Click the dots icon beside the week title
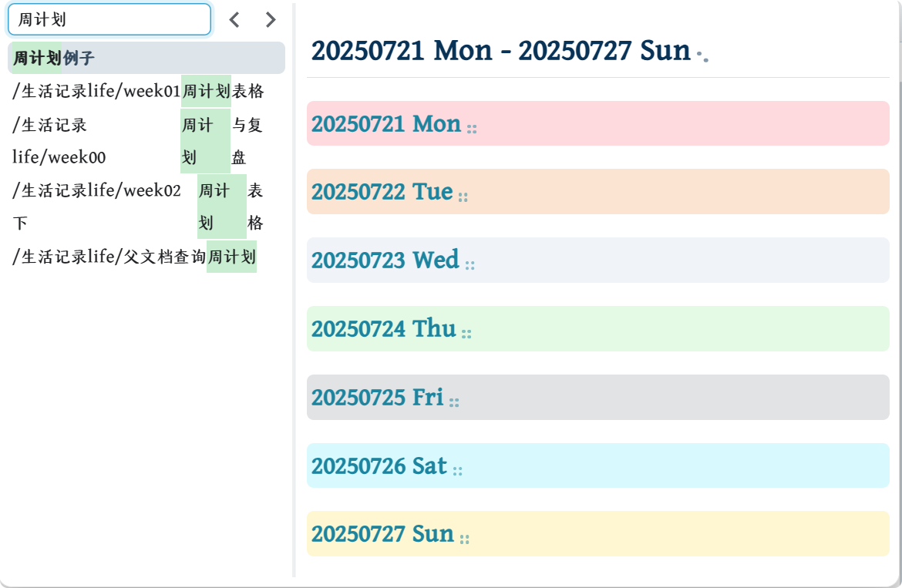Screen dimensions: 902x588 pos(702,55)
